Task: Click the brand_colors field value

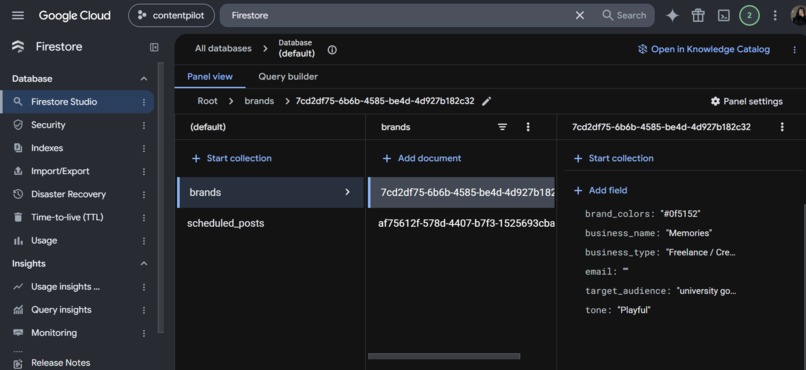Action: pos(681,214)
